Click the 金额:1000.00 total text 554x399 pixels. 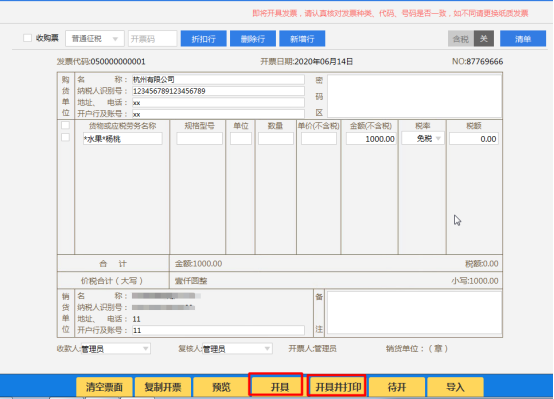pos(199,264)
